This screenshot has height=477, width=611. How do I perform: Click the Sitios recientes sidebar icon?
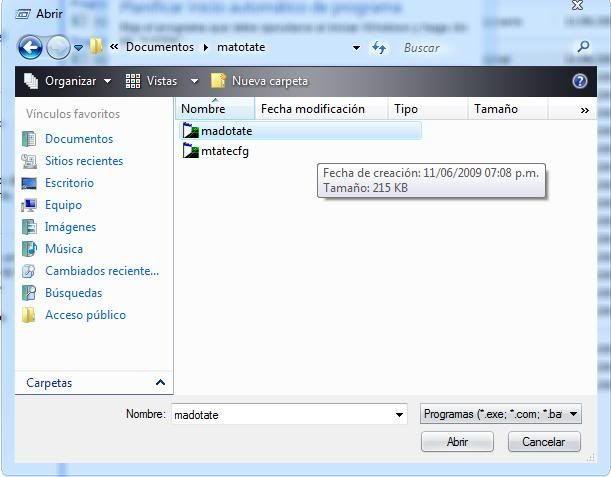click(x=29, y=161)
